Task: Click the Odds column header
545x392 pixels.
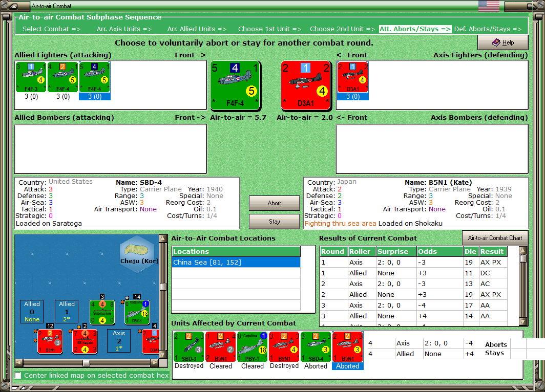Action: (x=439, y=251)
